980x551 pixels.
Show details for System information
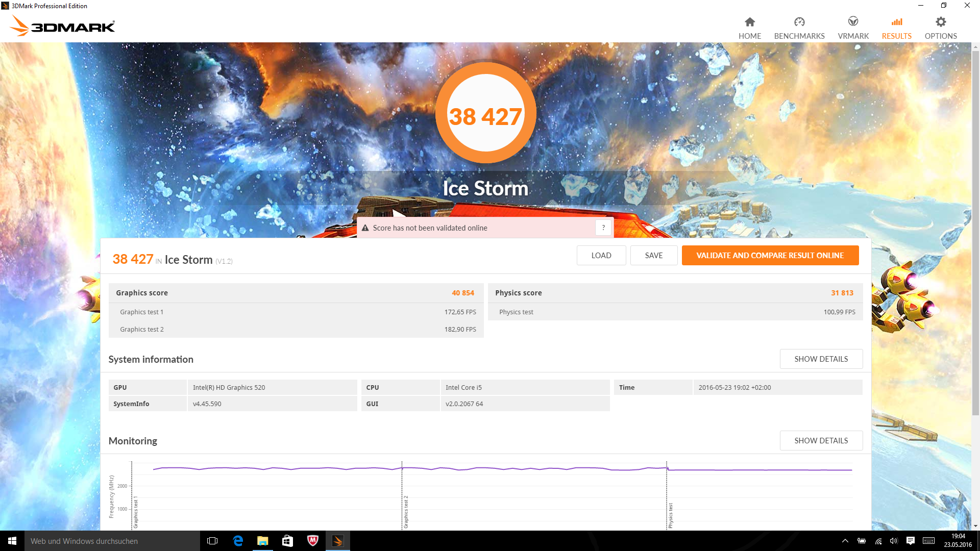[821, 359]
